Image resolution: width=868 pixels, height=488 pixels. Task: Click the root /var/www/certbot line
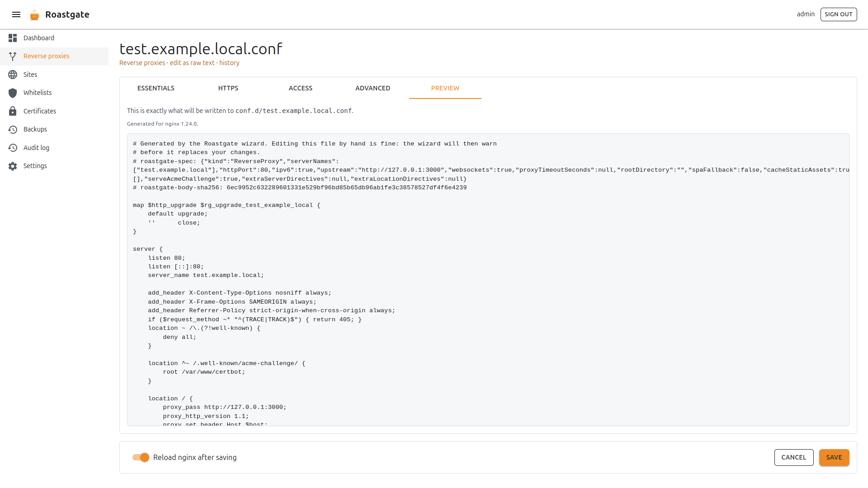[204, 372]
